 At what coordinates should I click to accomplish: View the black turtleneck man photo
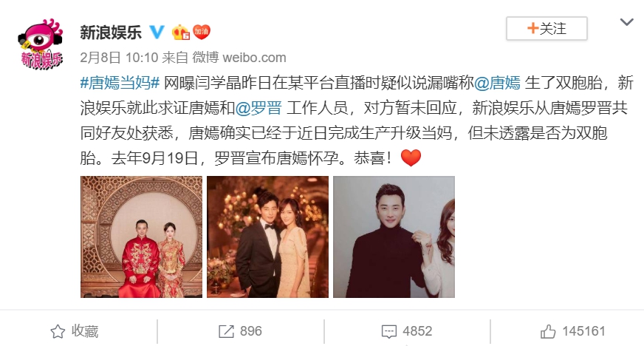click(394, 237)
